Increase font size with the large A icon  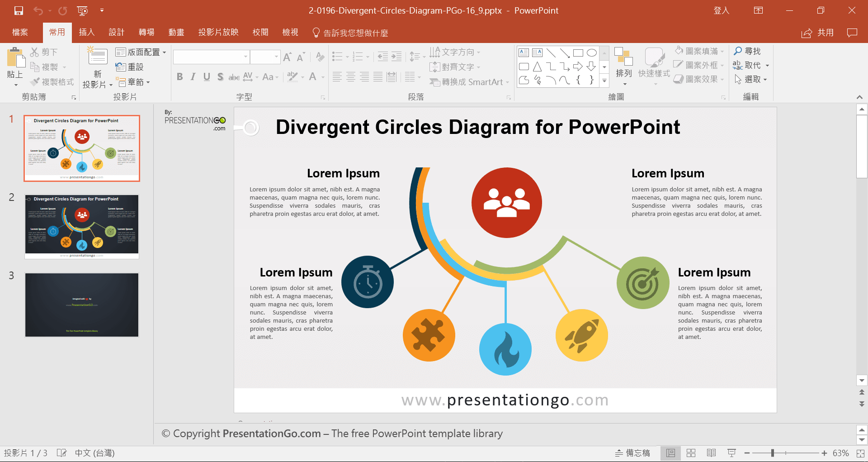click(287, 57)
